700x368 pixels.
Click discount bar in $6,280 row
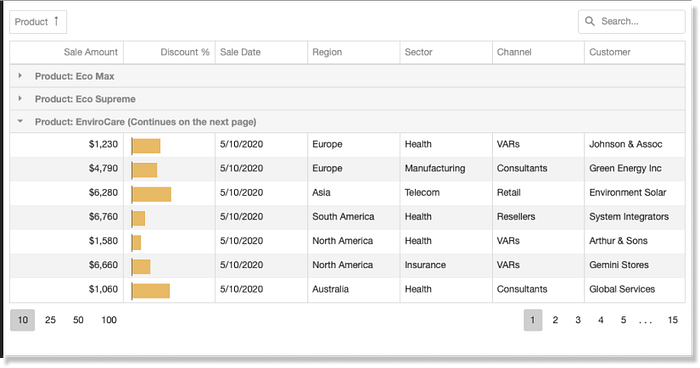click(x=151, y=194)
